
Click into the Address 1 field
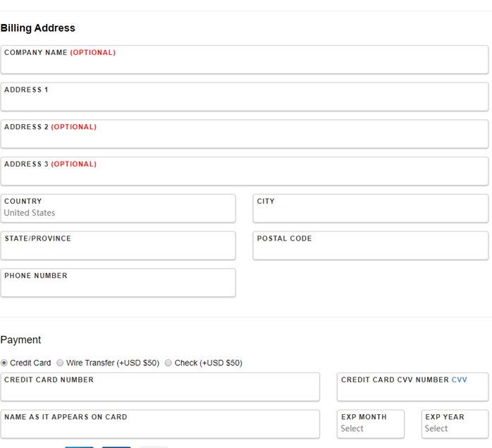point(244,101)
